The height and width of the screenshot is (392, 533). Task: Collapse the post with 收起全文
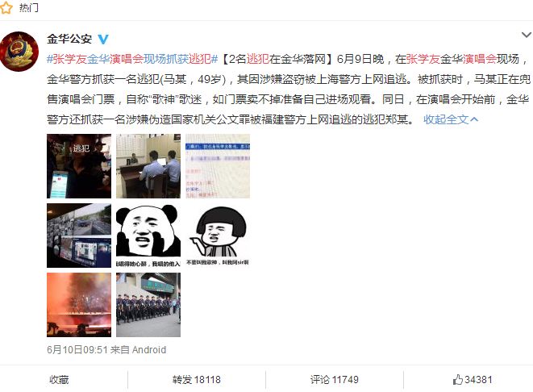(451, 119)
